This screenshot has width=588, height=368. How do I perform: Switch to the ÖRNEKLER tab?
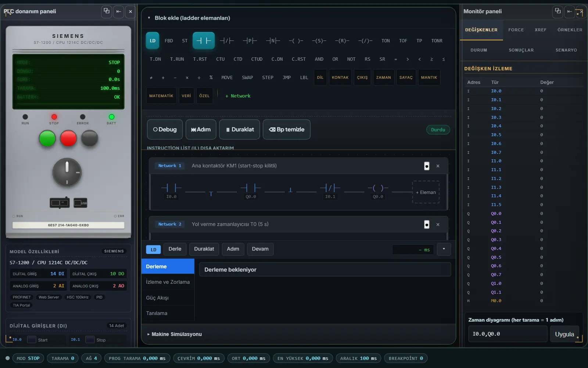coord(570,30)
